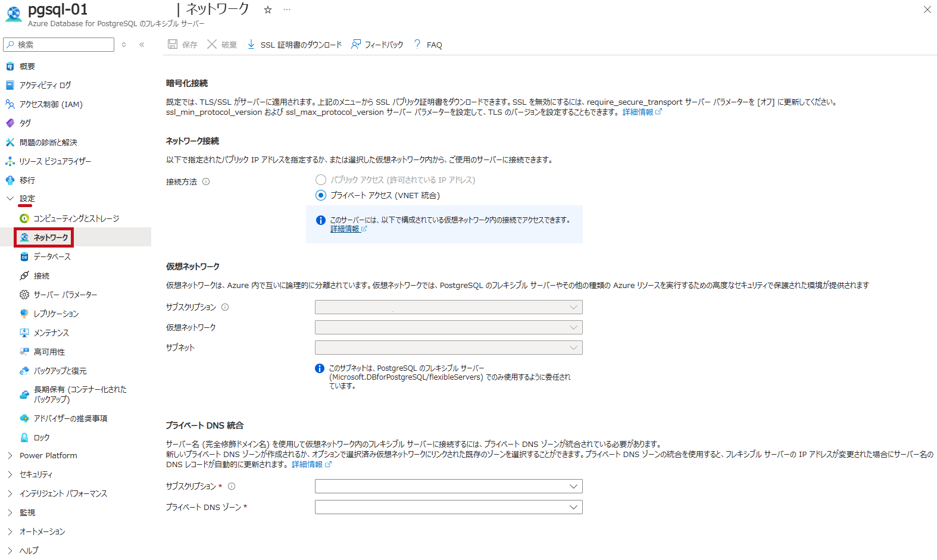
Task: Click the info icon beside DNS サブスクリプション
Action: click(x=232, y=486)
